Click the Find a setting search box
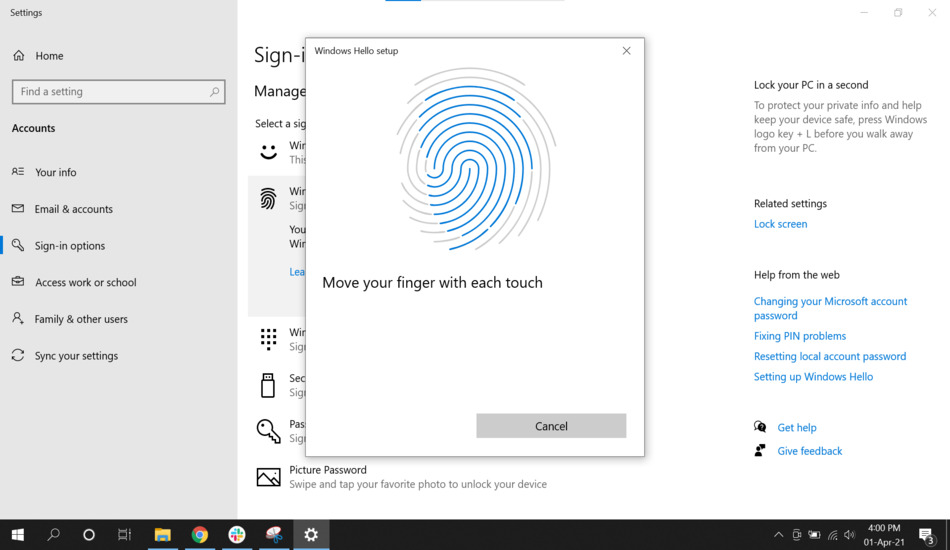The height and width of the screenshot is (550, 950). coord(119,91)
